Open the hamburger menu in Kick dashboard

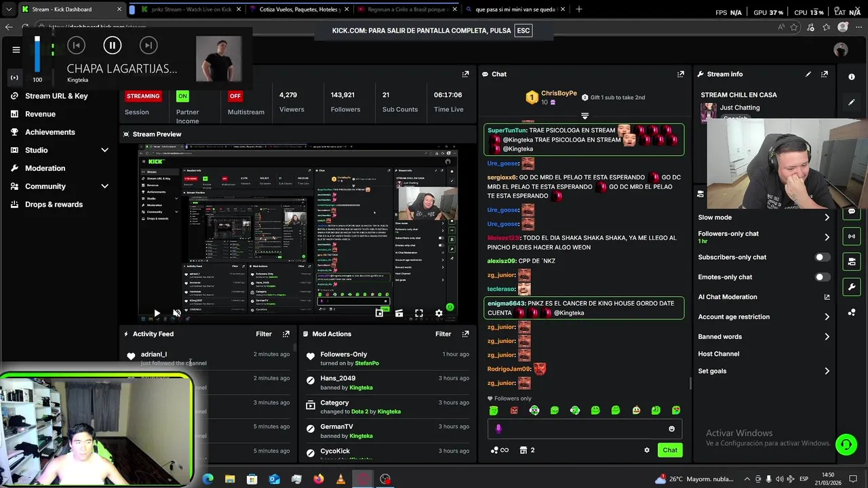tap(16, 49)
